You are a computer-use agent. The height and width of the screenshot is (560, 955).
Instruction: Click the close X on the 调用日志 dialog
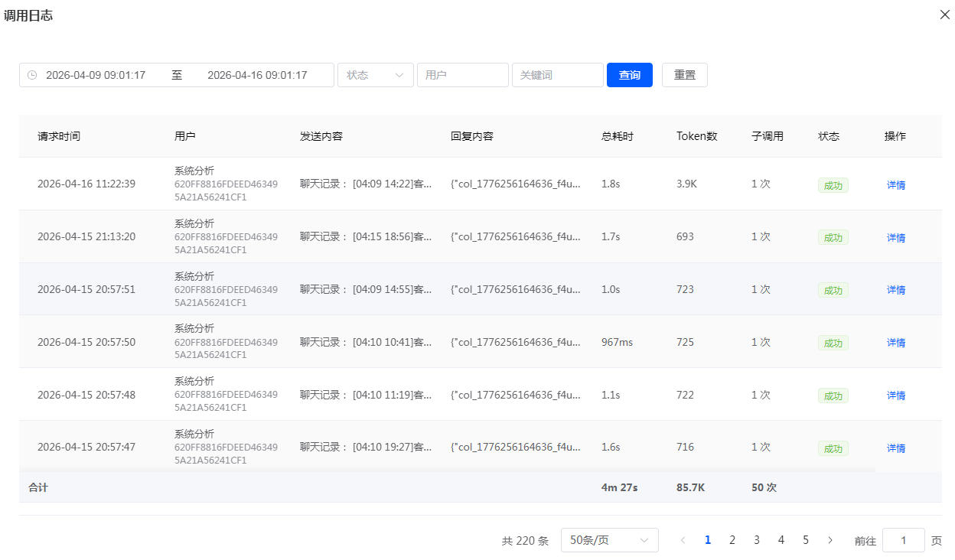coord(944,15)
